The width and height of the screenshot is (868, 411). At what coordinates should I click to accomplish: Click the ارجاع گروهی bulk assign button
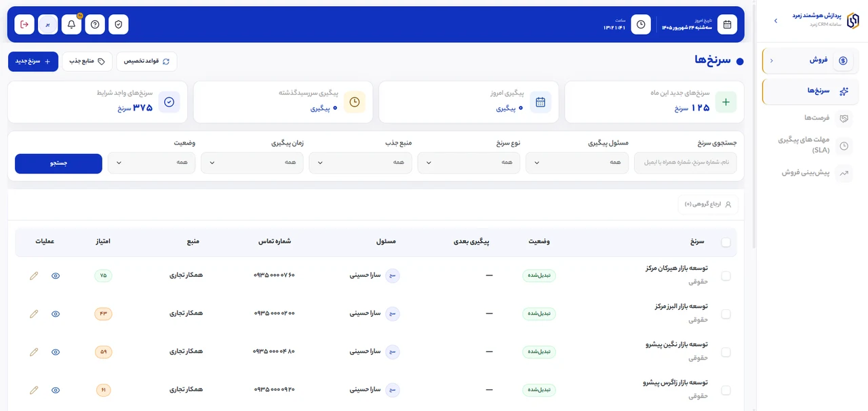click(x=708, y=204)
